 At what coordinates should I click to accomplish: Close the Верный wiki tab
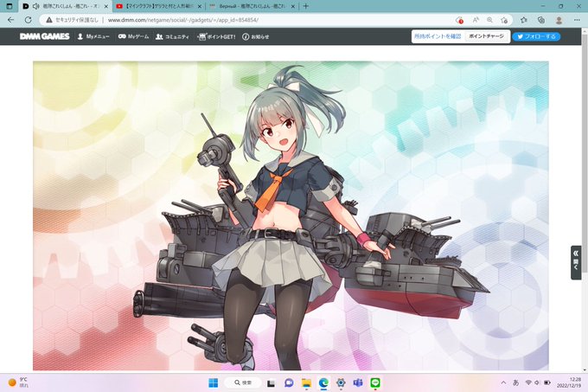click(293, 6)
